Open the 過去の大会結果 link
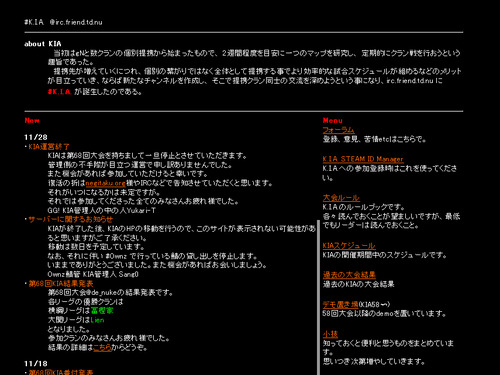 point(349,275)
